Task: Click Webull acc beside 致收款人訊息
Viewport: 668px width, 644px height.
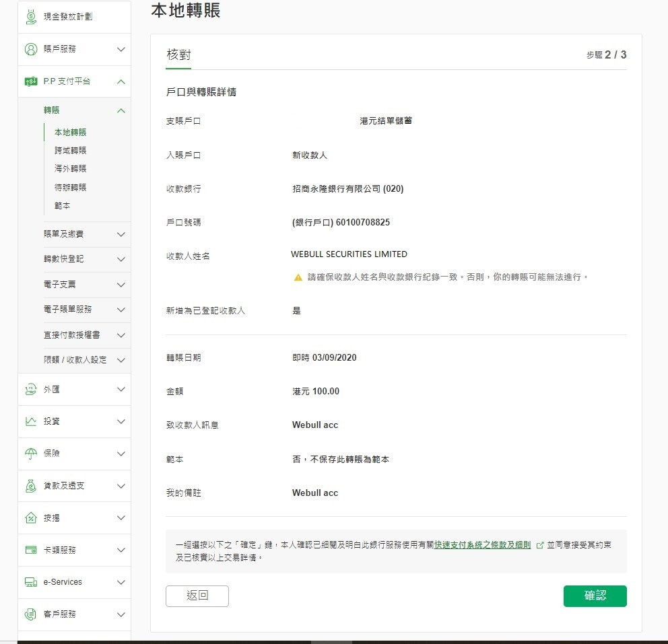Action: 315,425
